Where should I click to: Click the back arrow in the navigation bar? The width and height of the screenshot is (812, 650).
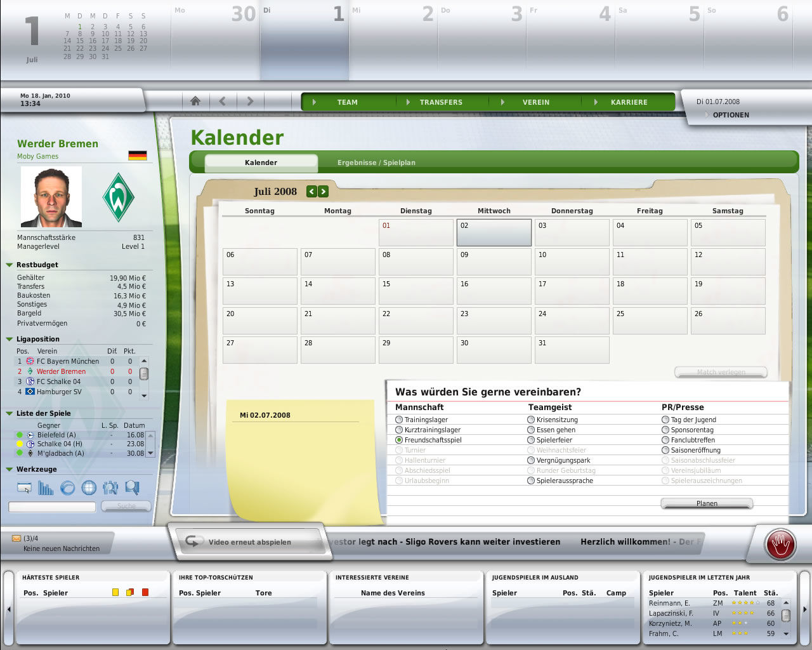click(x=223, y=101)
